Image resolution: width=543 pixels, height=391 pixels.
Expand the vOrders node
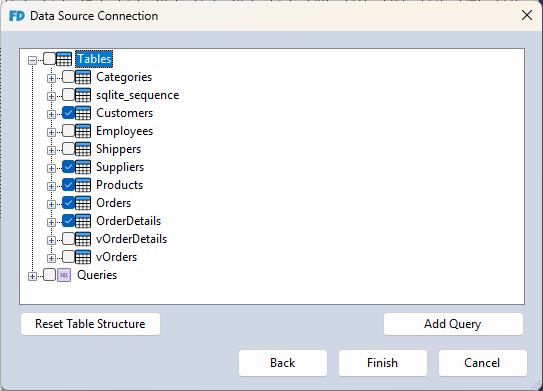[x=51, y=259]
